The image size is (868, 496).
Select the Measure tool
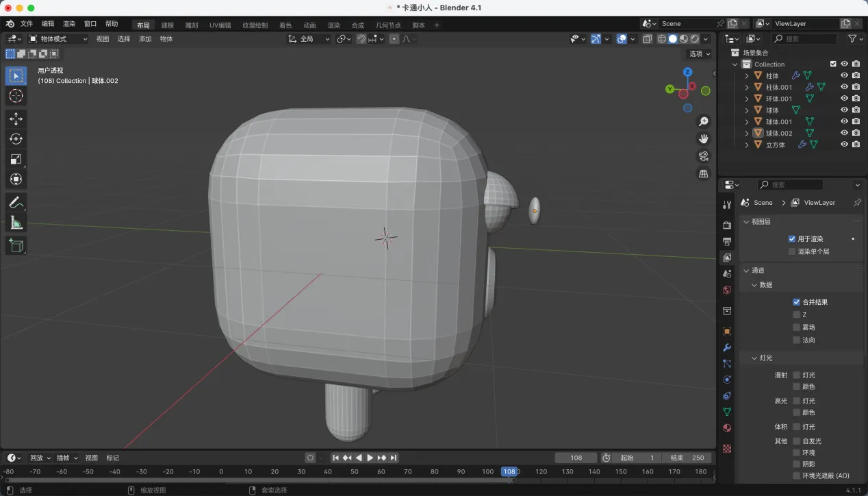coord(16,223)
